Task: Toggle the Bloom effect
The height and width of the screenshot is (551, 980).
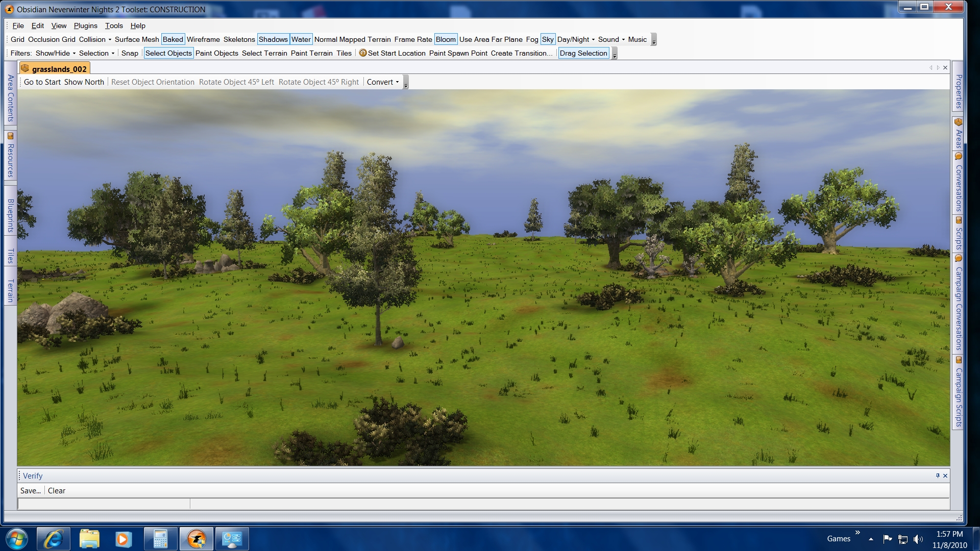Action: [446, 39]
